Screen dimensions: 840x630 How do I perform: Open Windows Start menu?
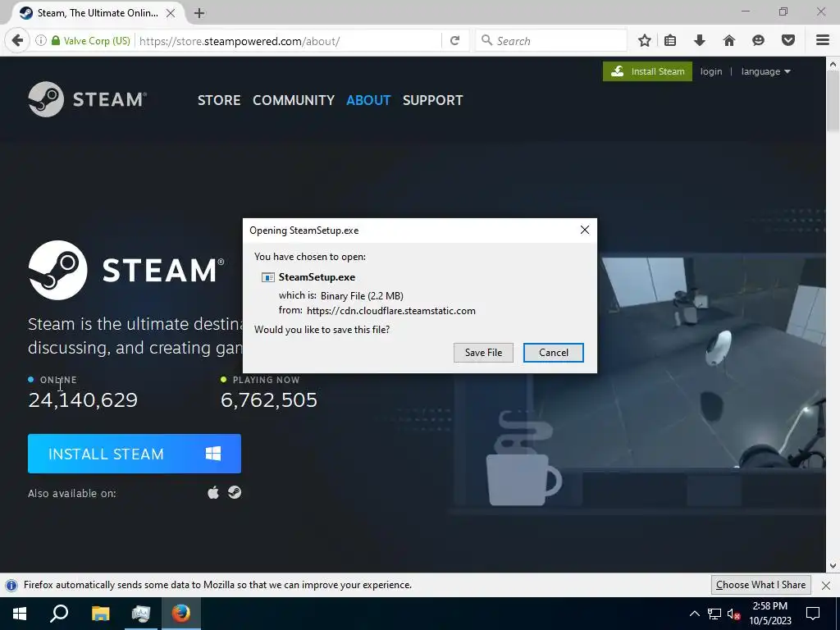[20, 614]
